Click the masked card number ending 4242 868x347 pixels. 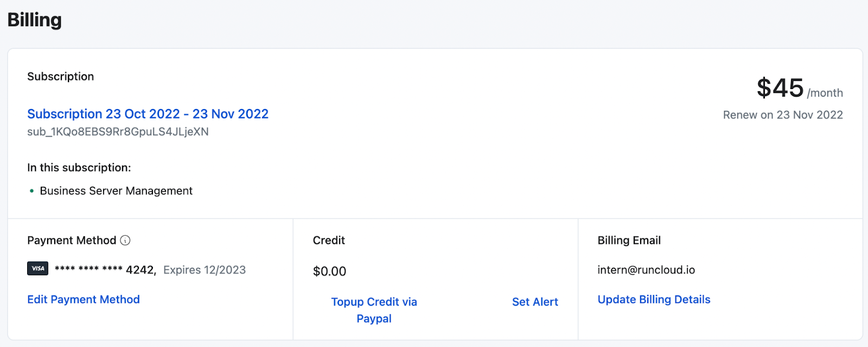tap(105, 270)
